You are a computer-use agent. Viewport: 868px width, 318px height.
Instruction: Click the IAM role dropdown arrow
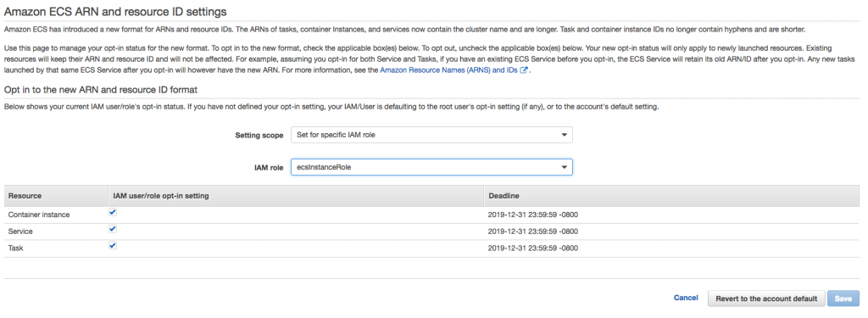[564, 167]
